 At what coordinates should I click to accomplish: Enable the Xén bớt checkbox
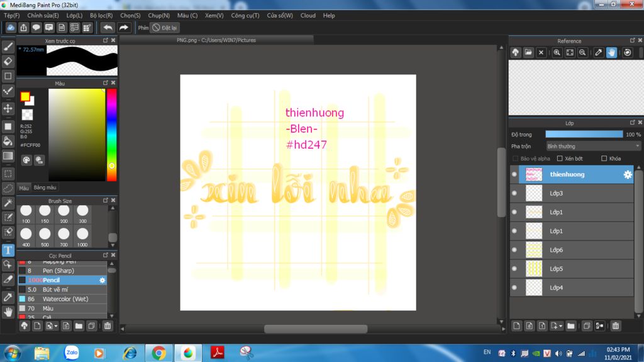559,159
